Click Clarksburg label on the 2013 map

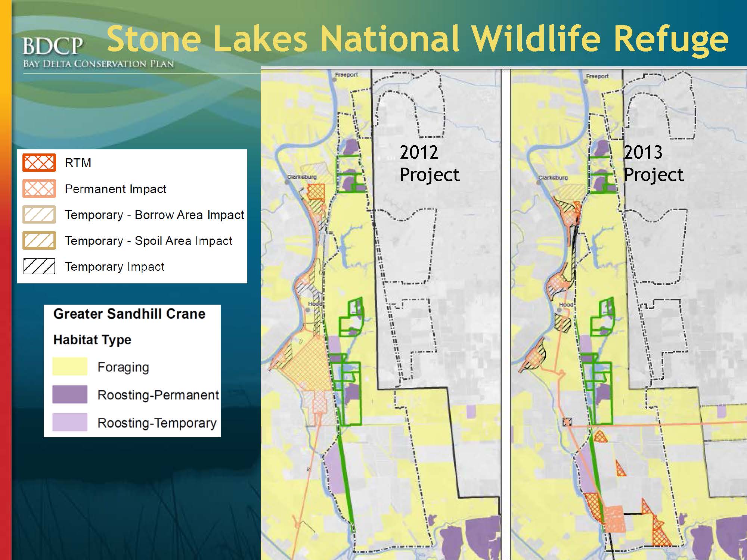pos(553,178)
